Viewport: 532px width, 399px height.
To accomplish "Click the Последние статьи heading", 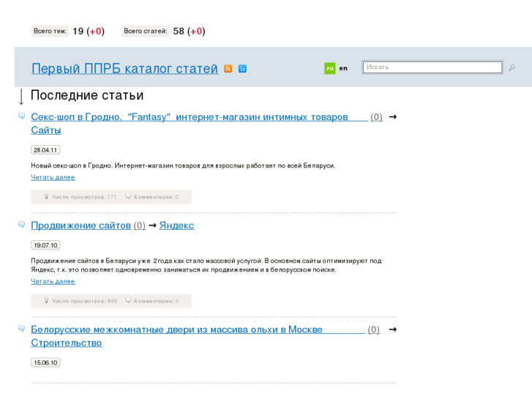I will tap(87, 95).
